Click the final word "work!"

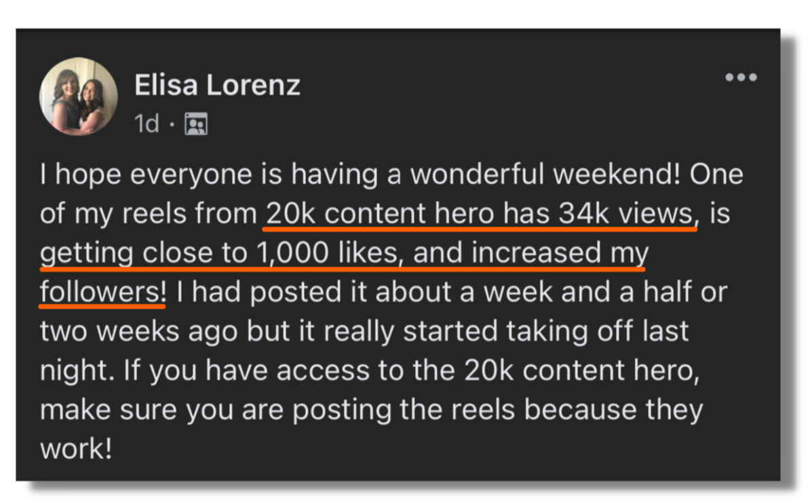coord(76,448)
